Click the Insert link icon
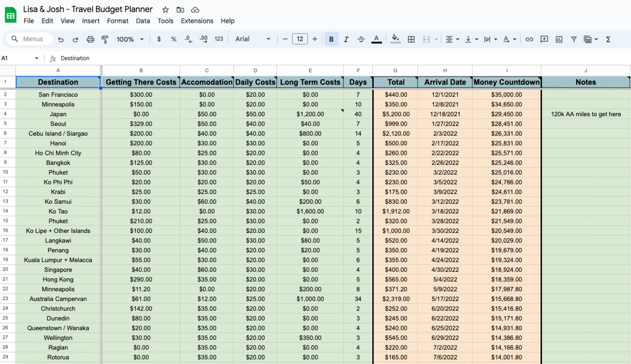Screen dimensions: 631x364 (x=529, y=40)
